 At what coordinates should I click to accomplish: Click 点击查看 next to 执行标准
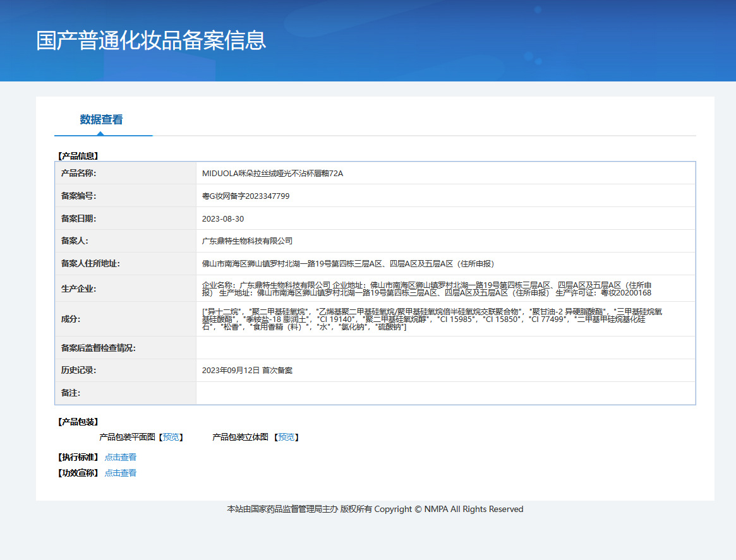click(120, 457)
